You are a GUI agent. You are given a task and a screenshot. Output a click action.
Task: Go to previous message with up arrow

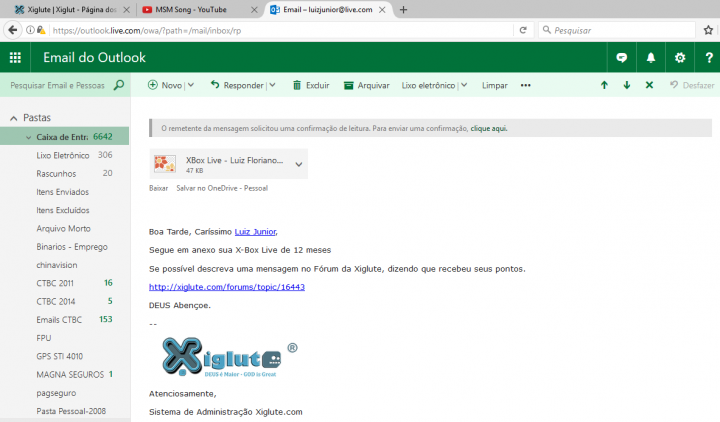604,85
